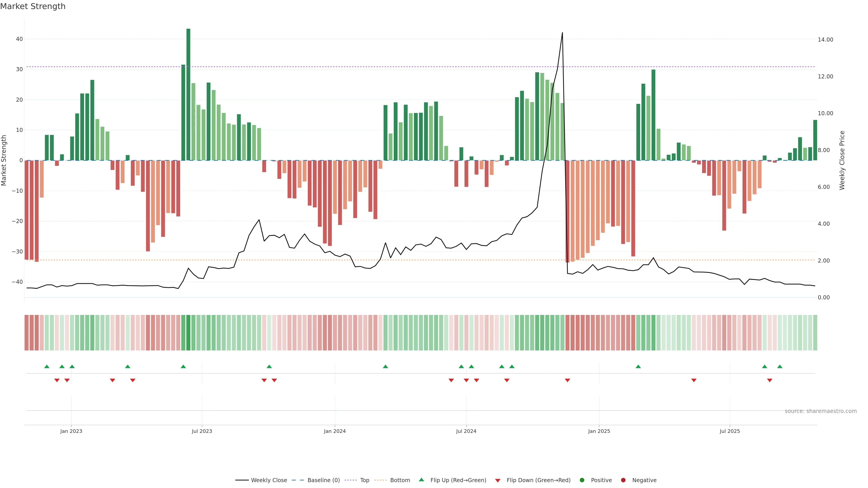The width and height of the screenshot is (868, 488).
Task: Click the Market Strength chart title
Action: pos(33,6)
